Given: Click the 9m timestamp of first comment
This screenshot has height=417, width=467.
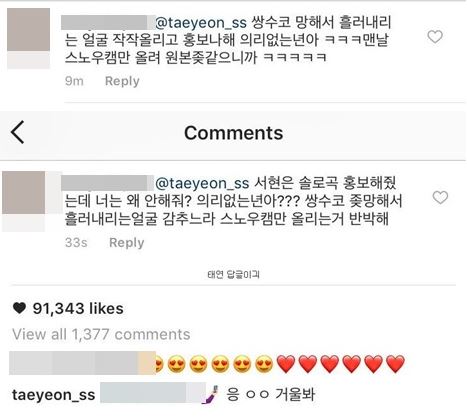Looking at the screenshot, I should (x=74, y=81).
